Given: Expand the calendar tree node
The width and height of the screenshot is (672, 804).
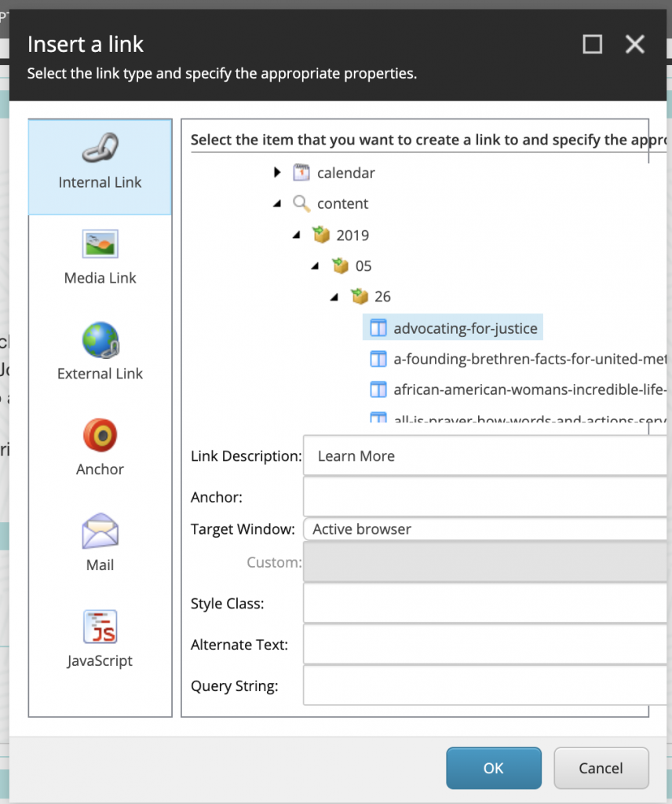Looking at the screenshot, I should point(277,172).
